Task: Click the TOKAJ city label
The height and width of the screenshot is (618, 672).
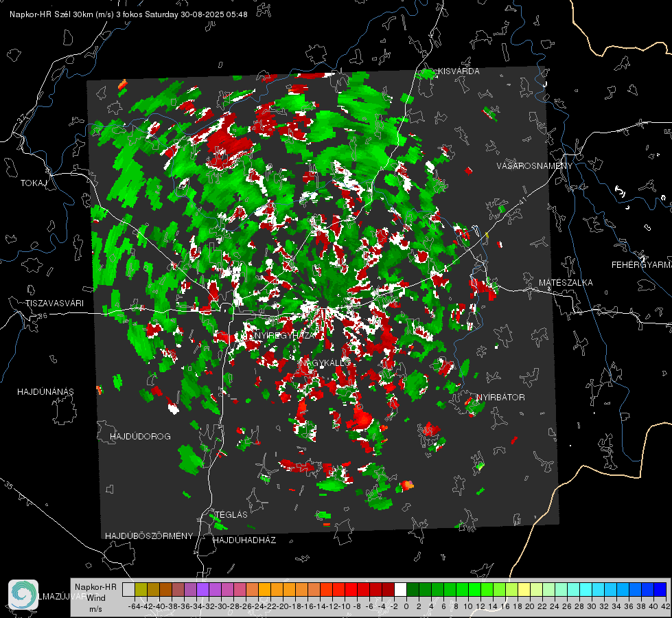Action: 34,183
